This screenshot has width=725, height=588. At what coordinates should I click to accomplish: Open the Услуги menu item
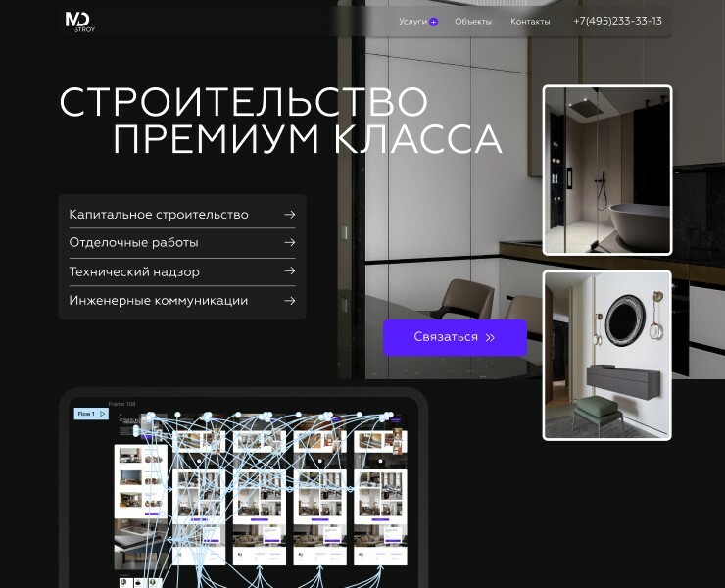[x=412, y=21]
